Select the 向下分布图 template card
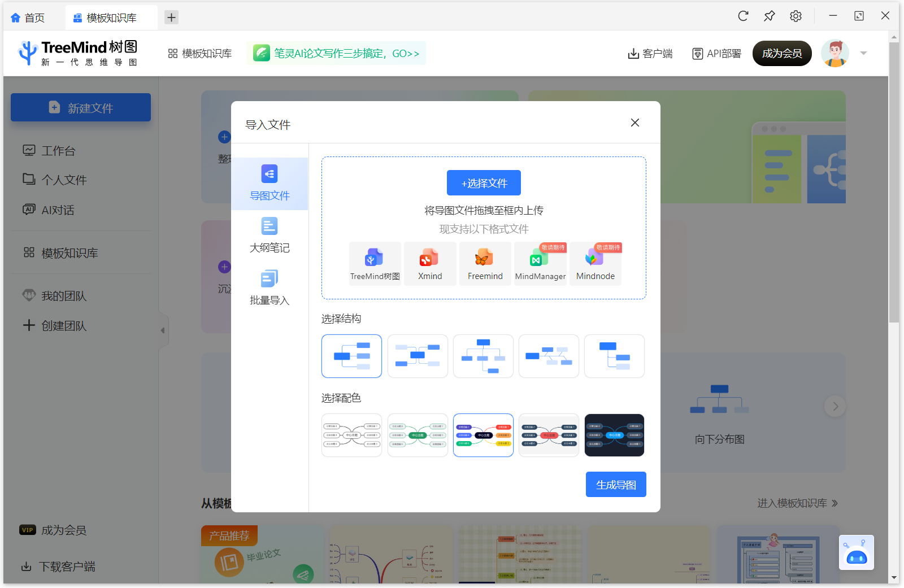Screen dimensions: 904x588 719,413
